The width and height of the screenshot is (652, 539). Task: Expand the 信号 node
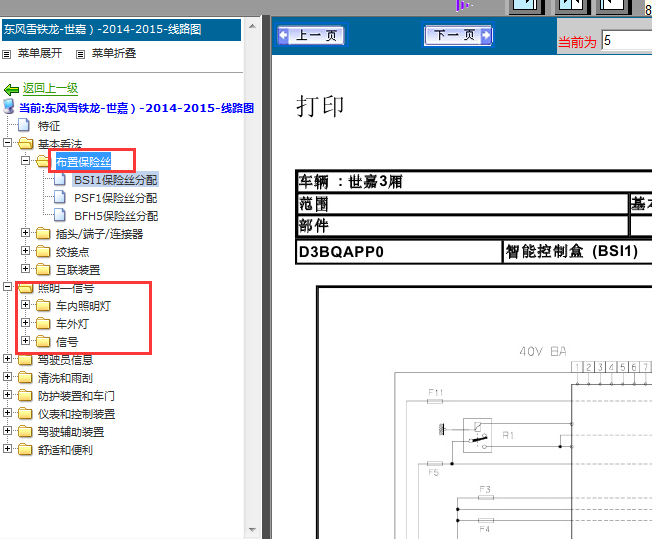pos(25,341)
